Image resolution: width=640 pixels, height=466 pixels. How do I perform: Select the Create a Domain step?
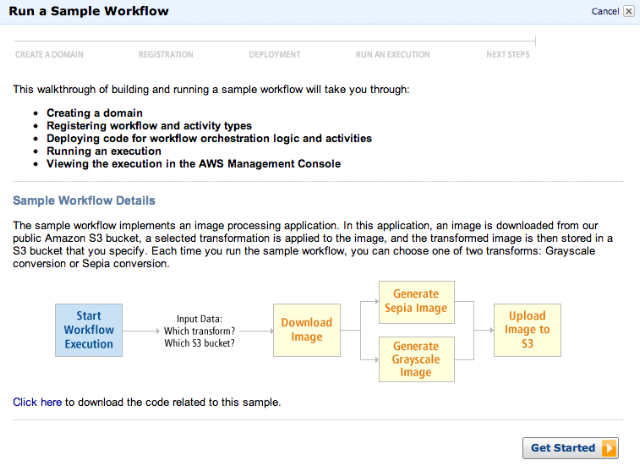49,55
